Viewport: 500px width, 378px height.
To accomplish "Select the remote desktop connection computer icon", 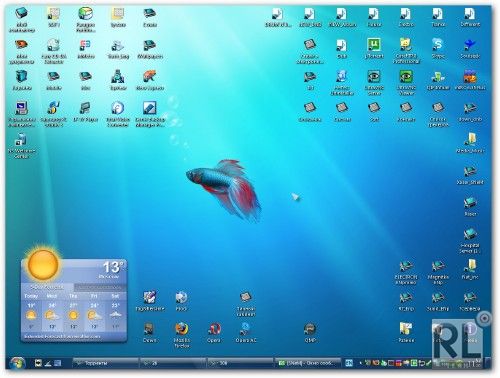I will [x=22, y=114].
